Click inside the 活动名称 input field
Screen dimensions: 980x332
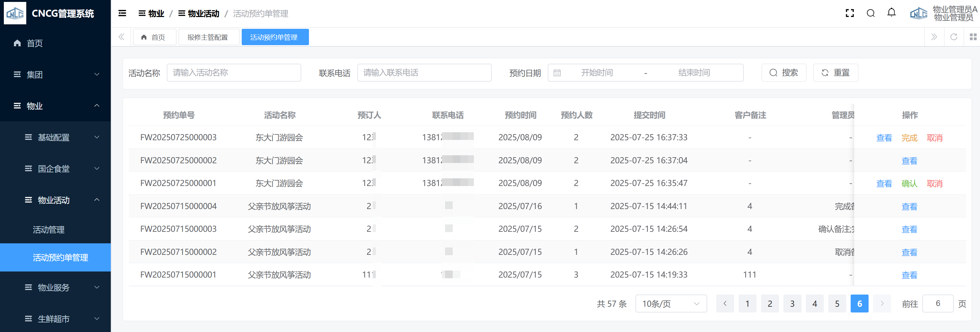coord(234,73)
